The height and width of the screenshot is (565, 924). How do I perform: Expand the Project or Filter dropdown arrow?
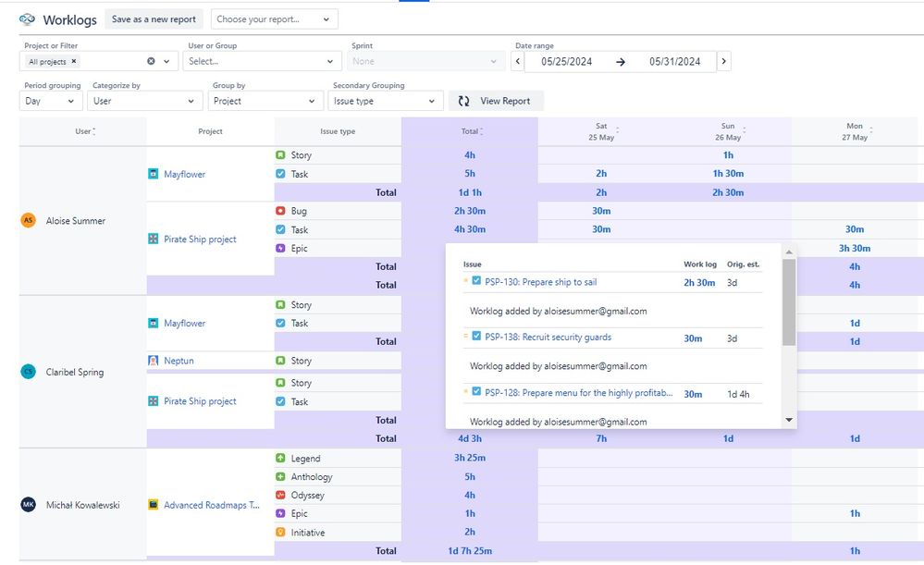(x=166, y=61)
